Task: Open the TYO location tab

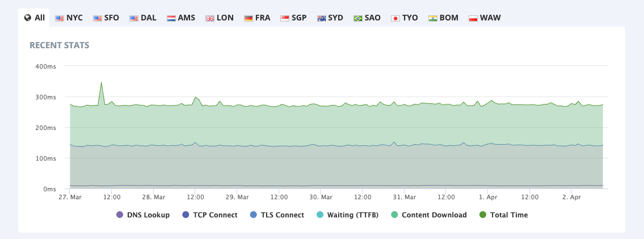Action: point(404,18)
